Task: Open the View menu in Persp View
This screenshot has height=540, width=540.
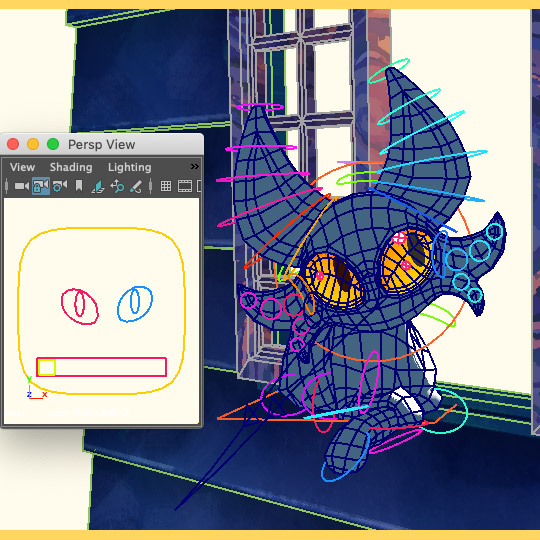Action: click(x=22, y=167)
